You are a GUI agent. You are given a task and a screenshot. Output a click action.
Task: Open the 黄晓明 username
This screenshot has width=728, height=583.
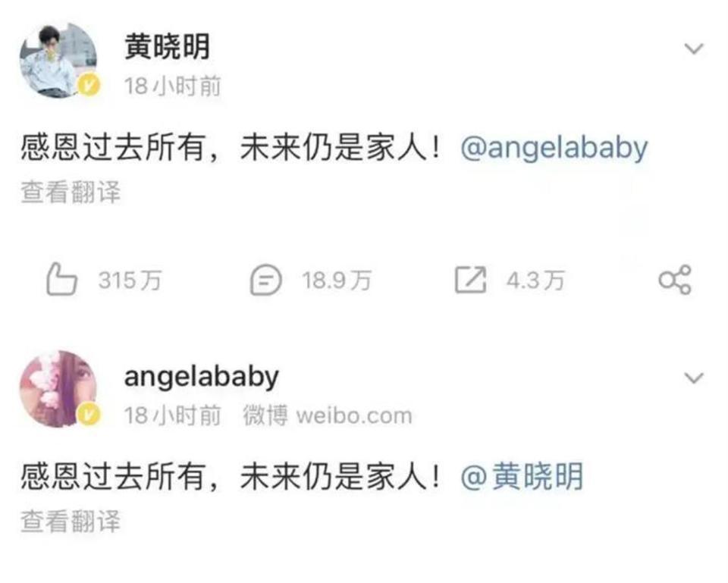click(x=167, y=46)
